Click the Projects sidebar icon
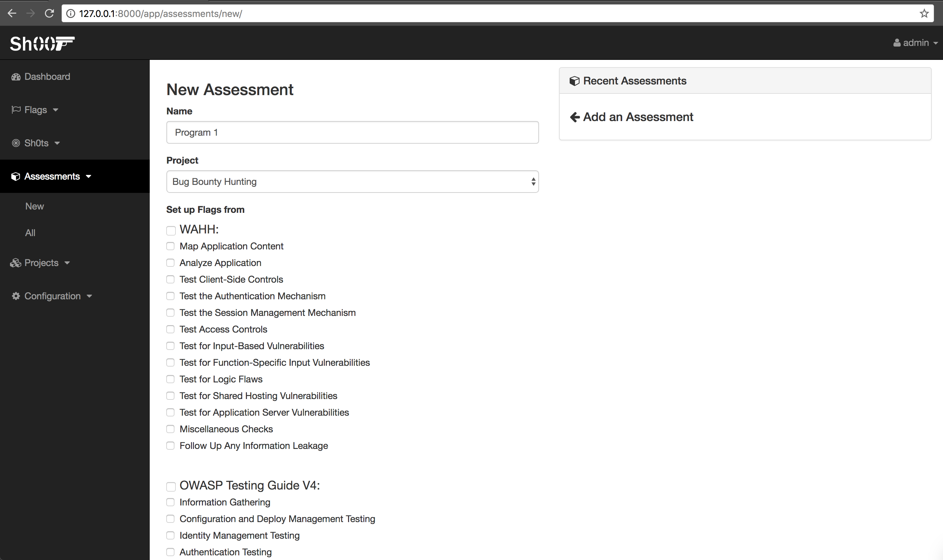 pos(15,263)
